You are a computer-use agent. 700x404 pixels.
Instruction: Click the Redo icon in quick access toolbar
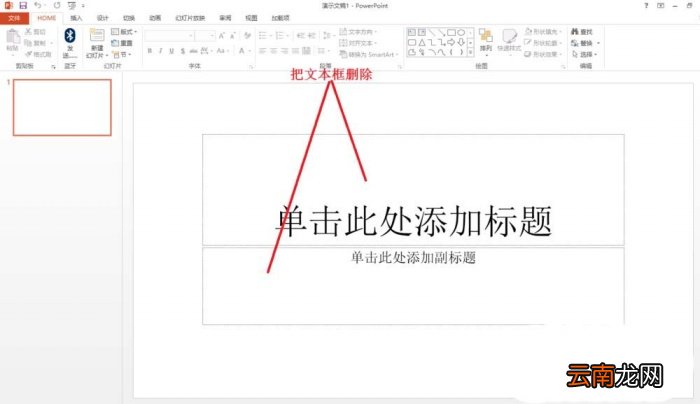(57, 5)
